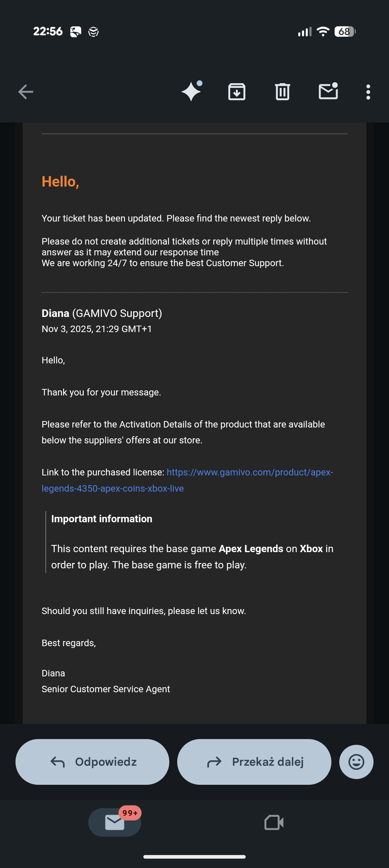Tap the sender name Diana
This screenshot has height=868, width=389.
[x=55, y=313]
